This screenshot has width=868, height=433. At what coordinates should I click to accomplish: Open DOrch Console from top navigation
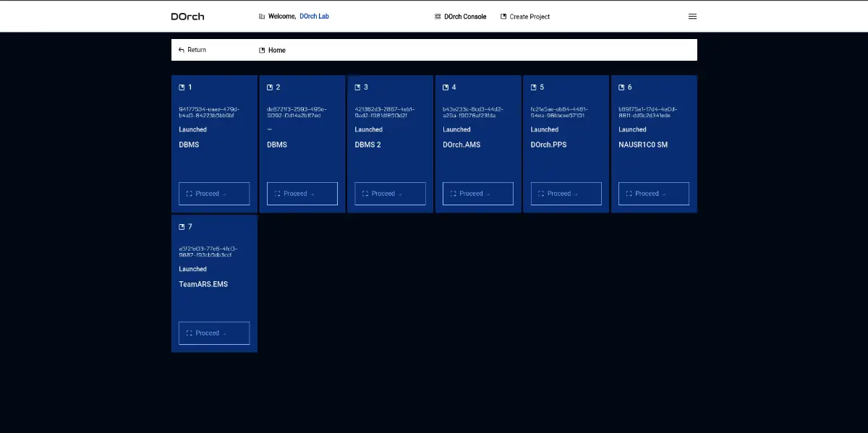point(464,17)
